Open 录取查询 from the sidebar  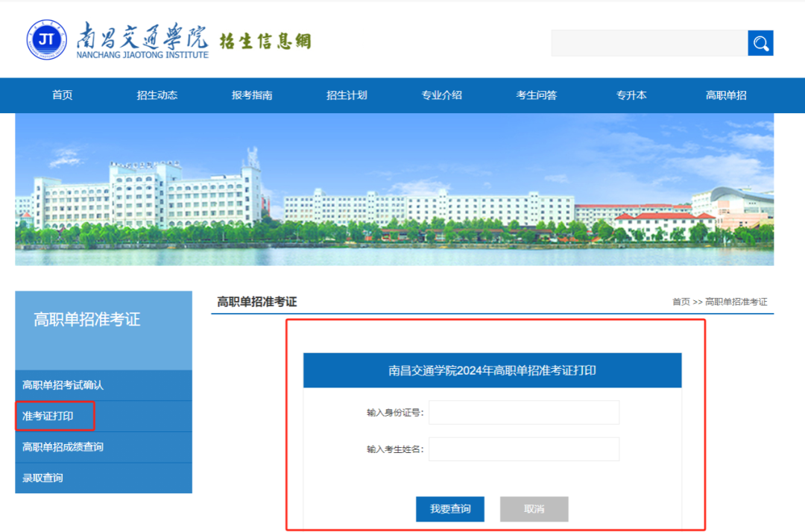42,478
